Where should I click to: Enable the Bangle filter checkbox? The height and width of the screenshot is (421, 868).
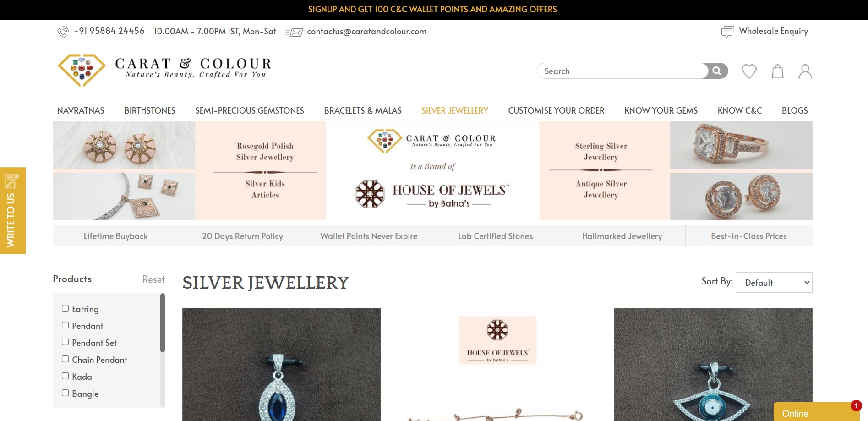(65, 393)
